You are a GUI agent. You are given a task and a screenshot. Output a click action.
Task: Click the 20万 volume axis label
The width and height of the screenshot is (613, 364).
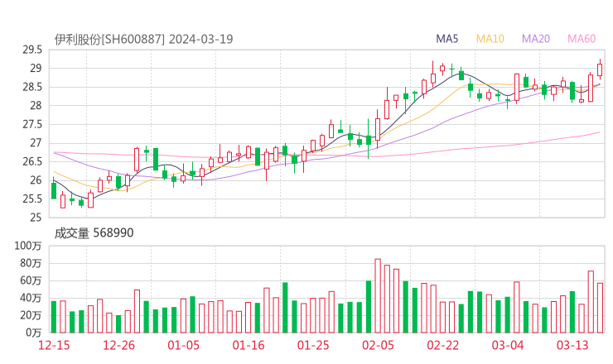click(x=31, y=315)
